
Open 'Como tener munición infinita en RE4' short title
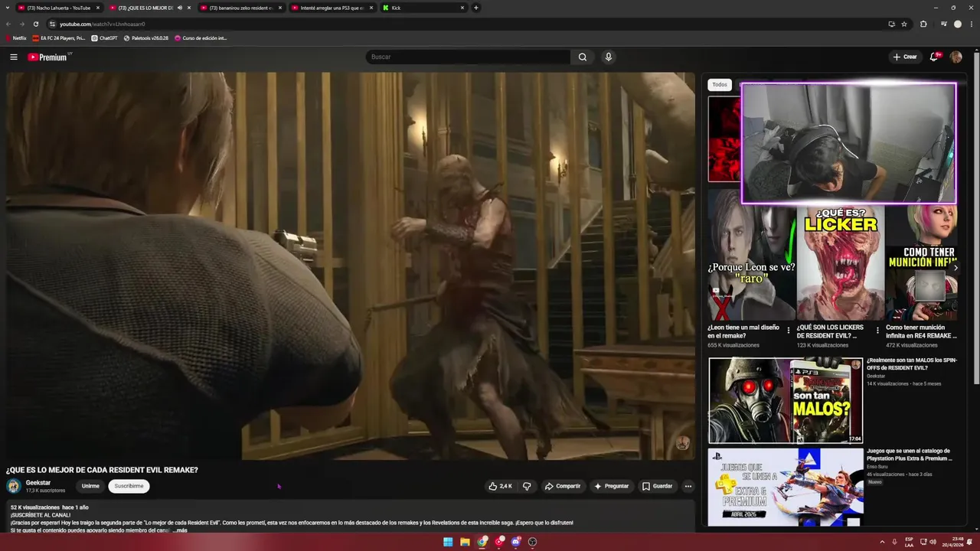click(921, 331)
